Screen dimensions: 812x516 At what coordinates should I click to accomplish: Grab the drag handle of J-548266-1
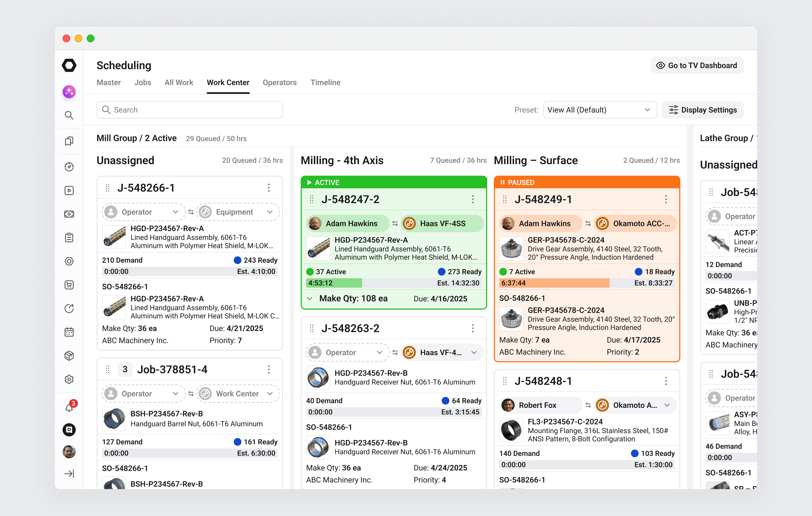tap(108, 188)
